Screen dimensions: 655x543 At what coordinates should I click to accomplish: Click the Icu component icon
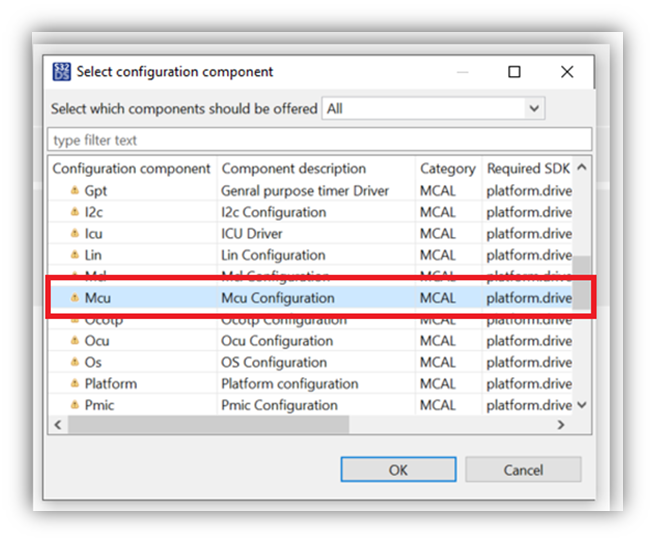(74, 233)
